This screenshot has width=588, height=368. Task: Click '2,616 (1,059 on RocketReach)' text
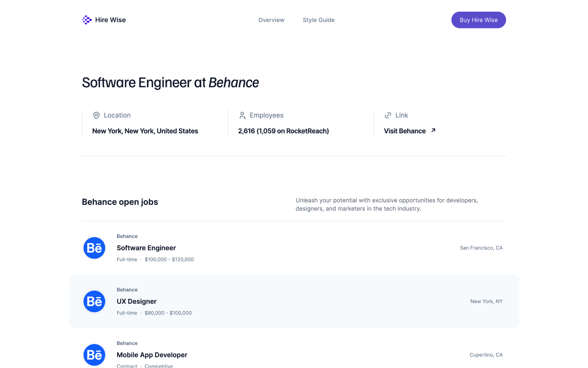click(x=283, y=131)
